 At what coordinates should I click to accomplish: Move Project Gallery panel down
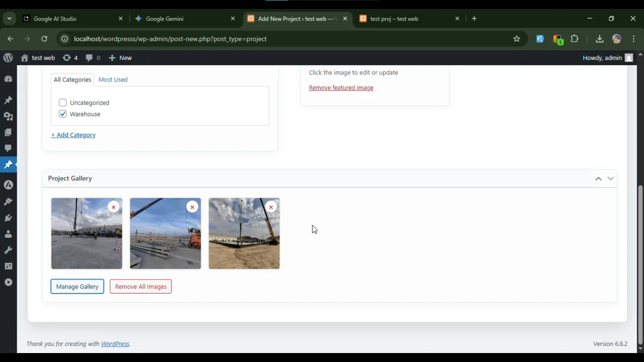(611, 179)
